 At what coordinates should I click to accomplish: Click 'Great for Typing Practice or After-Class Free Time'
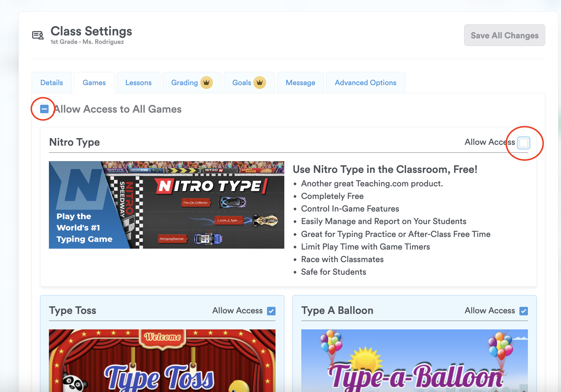click(396, 234)
